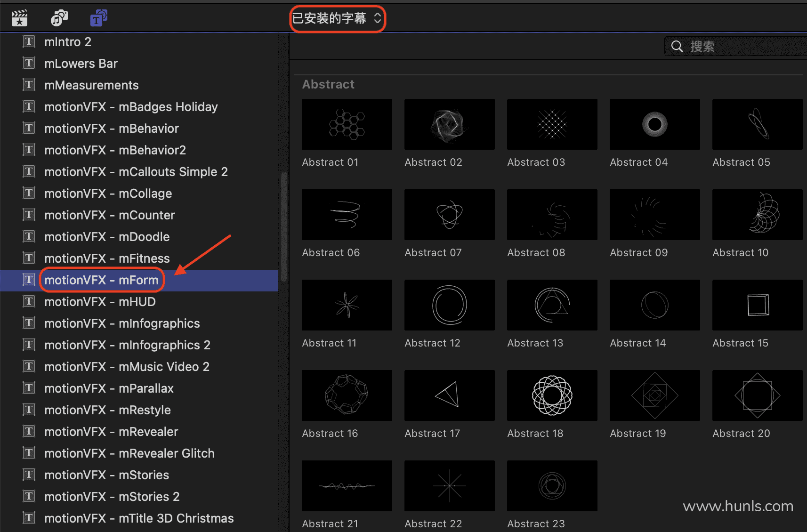
Task: Select the Abstract 14 thumbnail
Action: point(655,305)
